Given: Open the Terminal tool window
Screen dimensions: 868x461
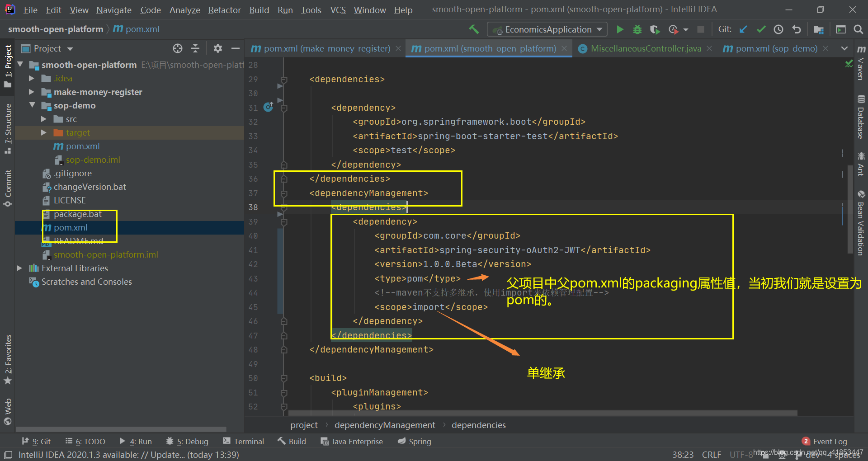Looking at the screenshot, I should pos(243,442).
